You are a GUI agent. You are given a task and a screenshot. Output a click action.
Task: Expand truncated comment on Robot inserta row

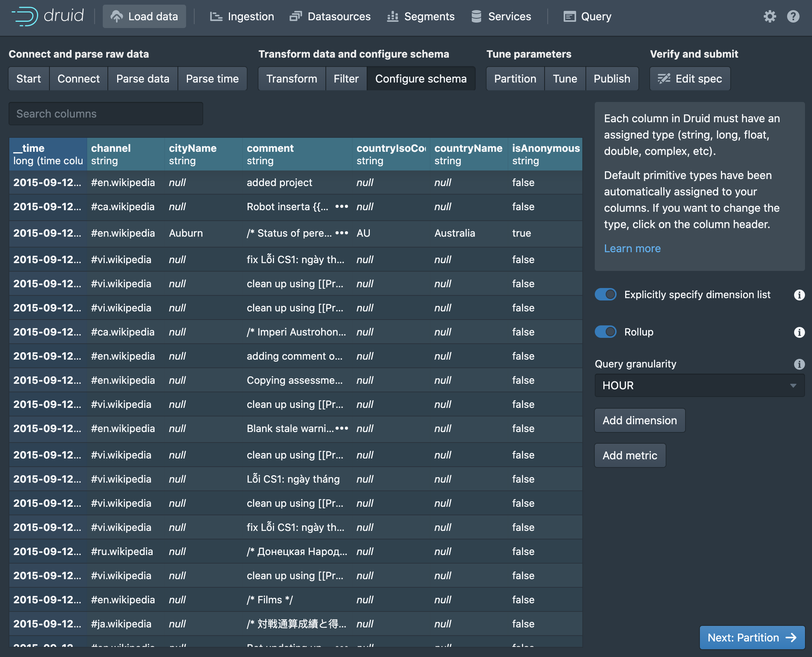(341, 207)
